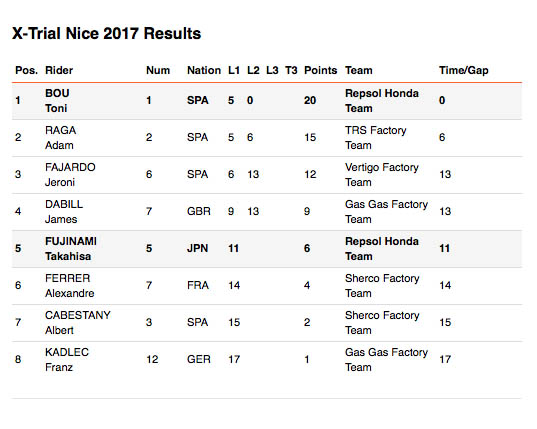Click DABILL James rider entry
The width and height of the screenshot is (537, 429).
[64, 212]
